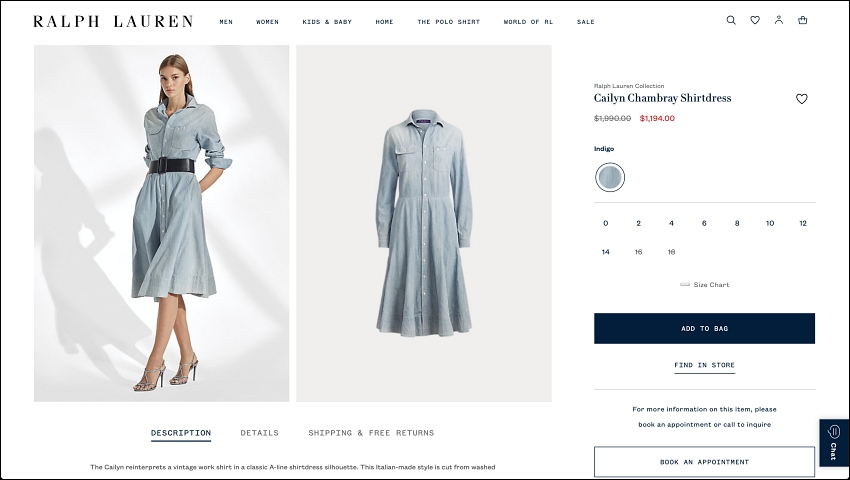Open the model wearing dress photo
Screen dimensions: 850x480
point(162,223)
